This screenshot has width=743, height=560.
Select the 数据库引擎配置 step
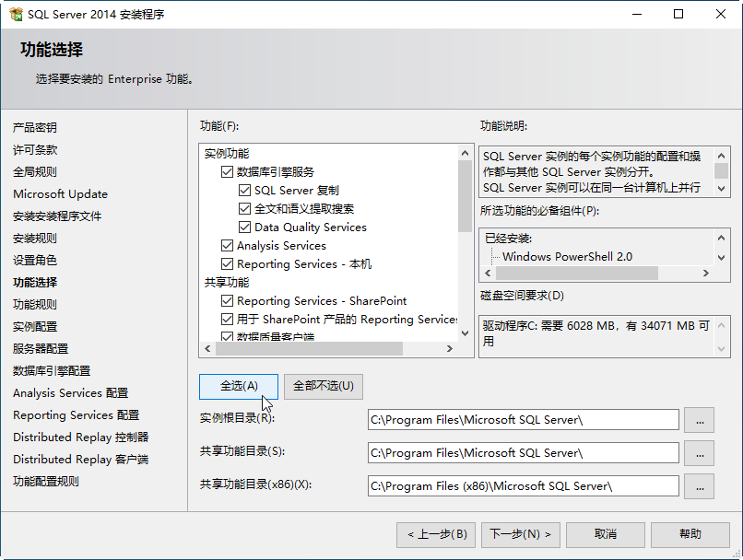[x=52, y=370]
